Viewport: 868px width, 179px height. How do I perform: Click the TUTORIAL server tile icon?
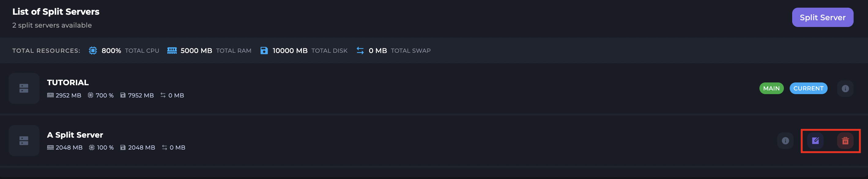[x=24, y=88]
